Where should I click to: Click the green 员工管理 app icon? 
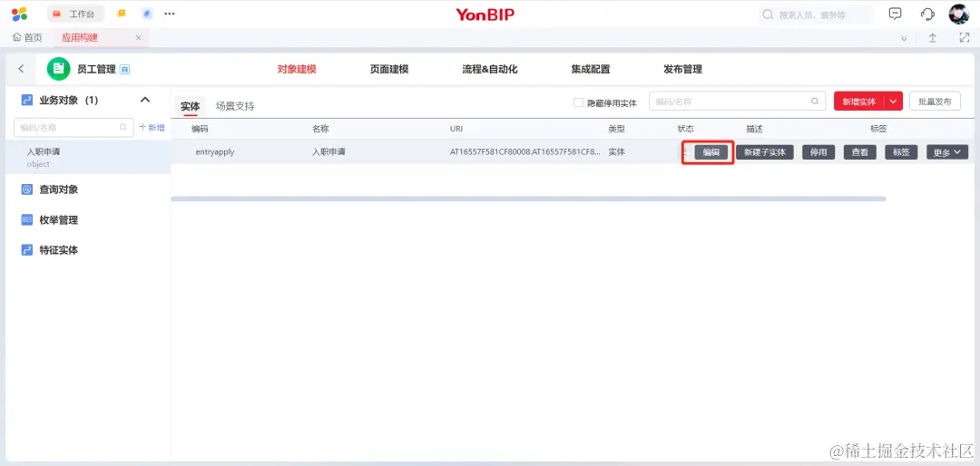(58, 69)
